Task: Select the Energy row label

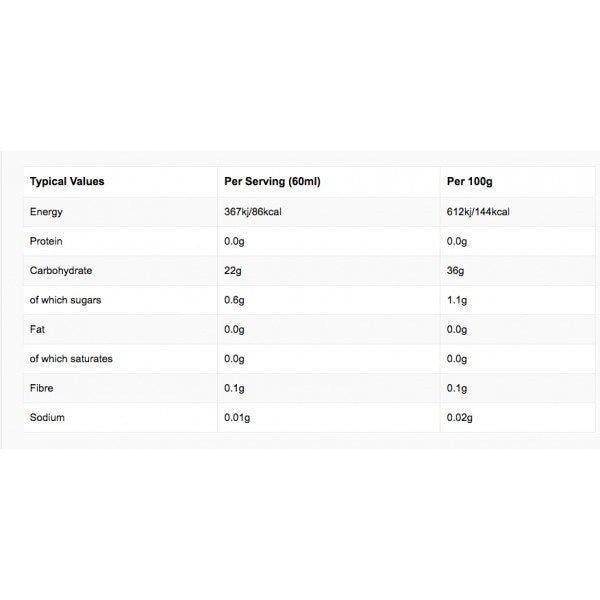Action: click(x=47, y=212)
